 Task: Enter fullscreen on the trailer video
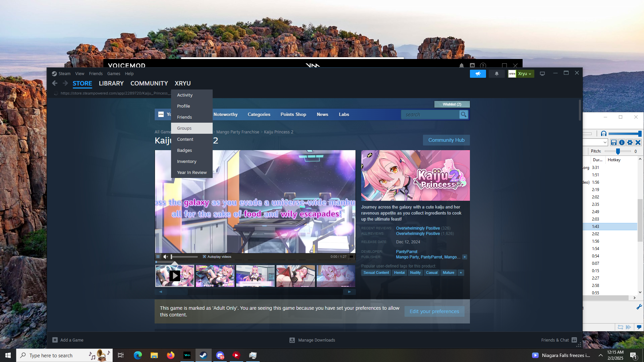point(351,257)
